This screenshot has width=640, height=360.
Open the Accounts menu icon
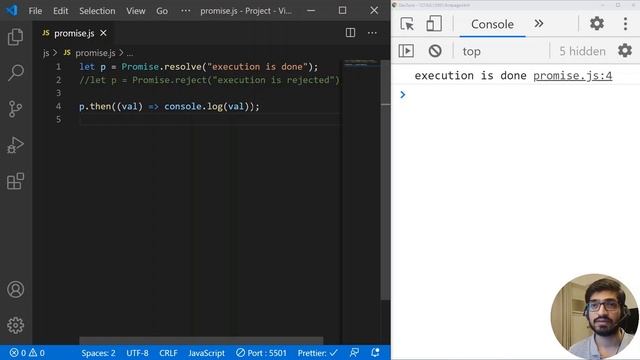coord(16,289)
